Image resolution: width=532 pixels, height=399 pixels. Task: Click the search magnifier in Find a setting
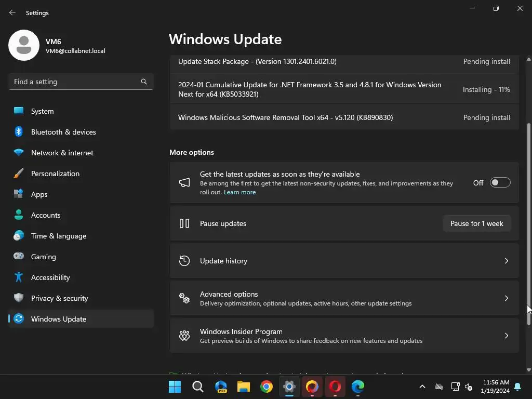click(x=144, y=82)
